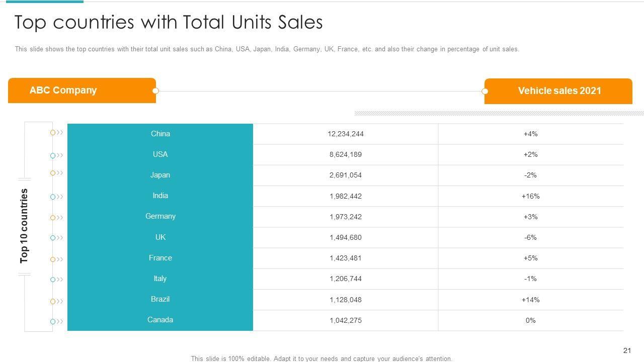Click the slide title Top countries with Total Units Sales
This screenshot has height=362, width=644.
pos(169,23)
